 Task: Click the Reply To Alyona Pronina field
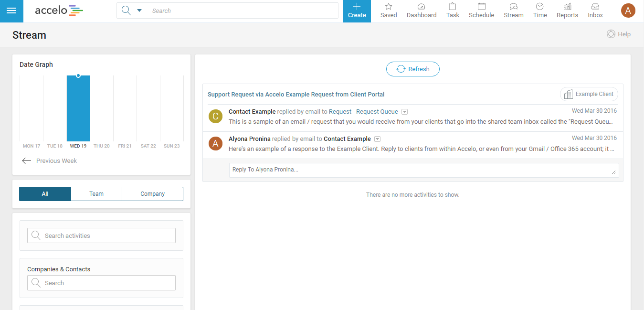tap(424, 170)
